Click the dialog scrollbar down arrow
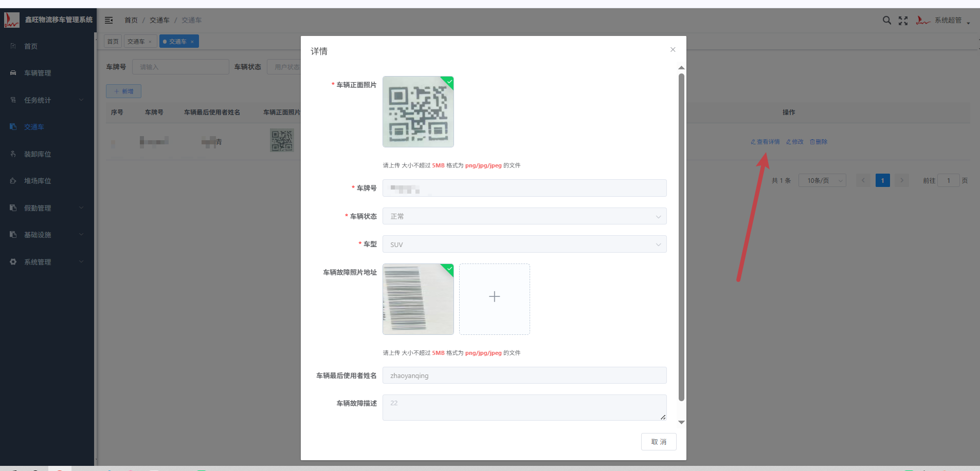This screenshot has height=471, width=980. (x=681, y=422)
